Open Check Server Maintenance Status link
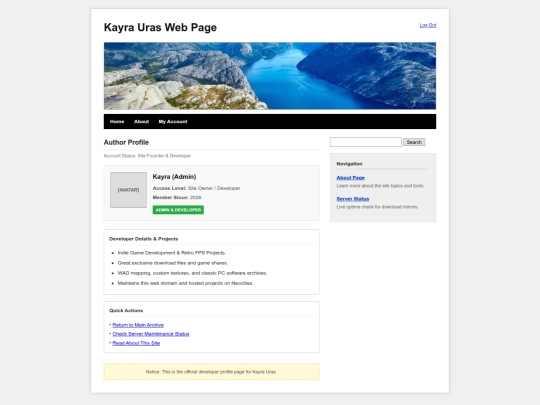540x405 pixels. tap(151, 334)
